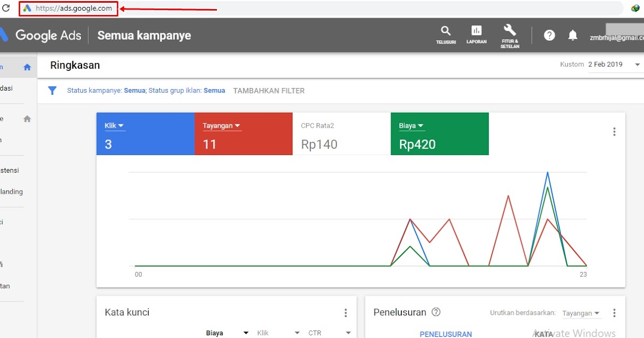The image size is (644, 338).
Task: Click the Rp420 cost value
Action: (418, 144)
